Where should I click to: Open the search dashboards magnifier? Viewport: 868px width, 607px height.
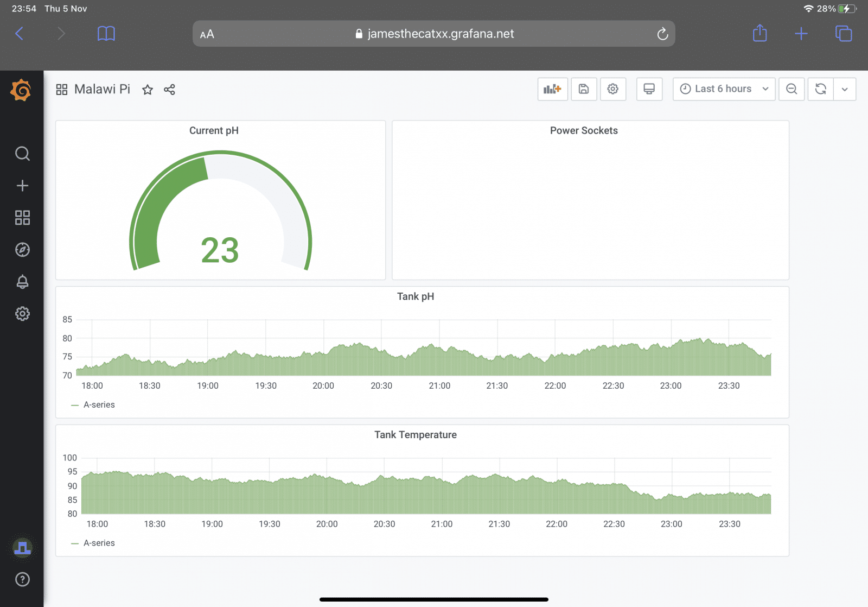tap(22, 154)
